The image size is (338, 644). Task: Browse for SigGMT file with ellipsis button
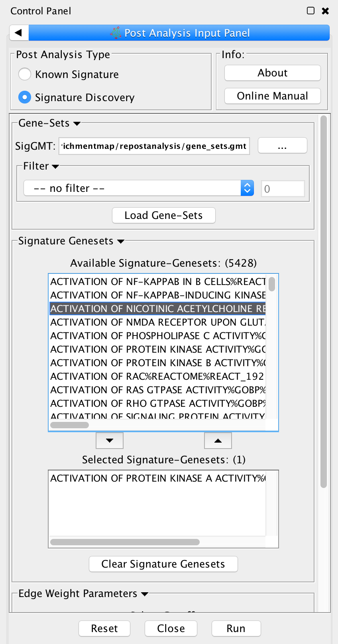[282, 146]
